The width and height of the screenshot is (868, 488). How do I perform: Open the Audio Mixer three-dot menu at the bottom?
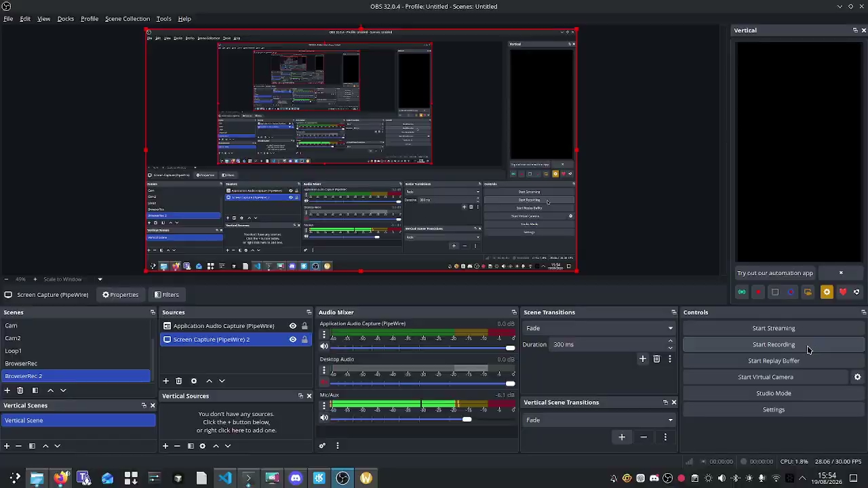337,446
